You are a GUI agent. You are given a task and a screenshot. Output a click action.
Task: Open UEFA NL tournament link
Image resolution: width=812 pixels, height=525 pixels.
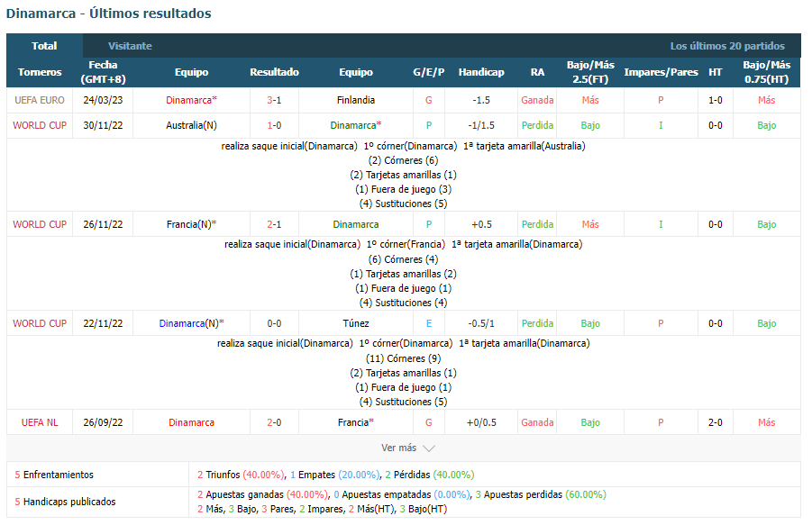tap(40, 422)
